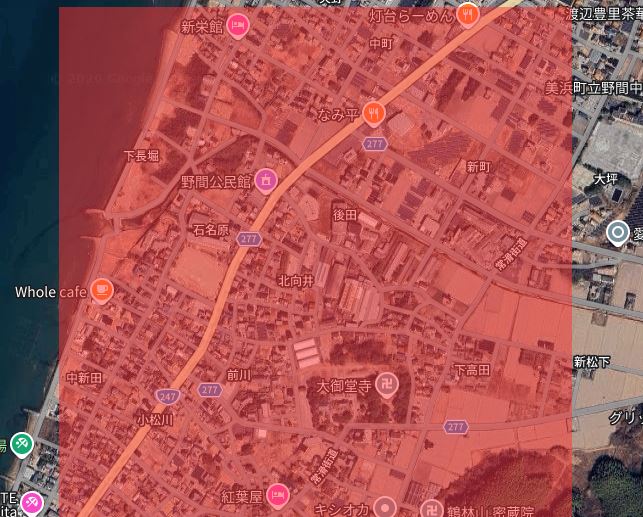Click the 紅葉屋 lodging pin
This screenshot has height=517, width=643.
point(278,495)
